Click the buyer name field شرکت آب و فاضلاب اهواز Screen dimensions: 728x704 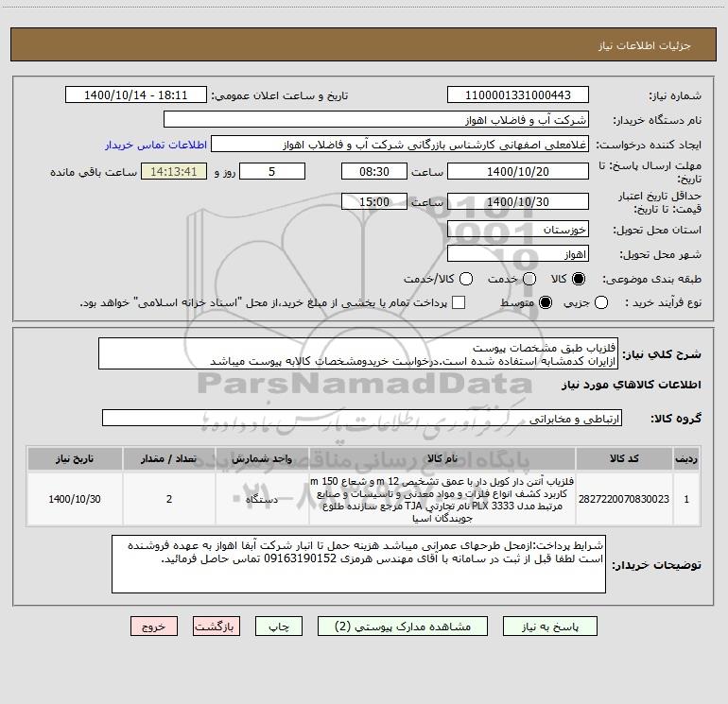point(376,119)
